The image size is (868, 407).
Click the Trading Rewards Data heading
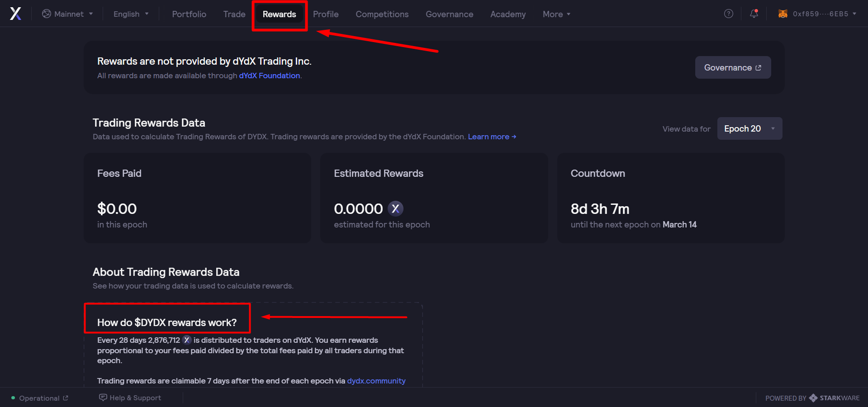click(149, 123)
